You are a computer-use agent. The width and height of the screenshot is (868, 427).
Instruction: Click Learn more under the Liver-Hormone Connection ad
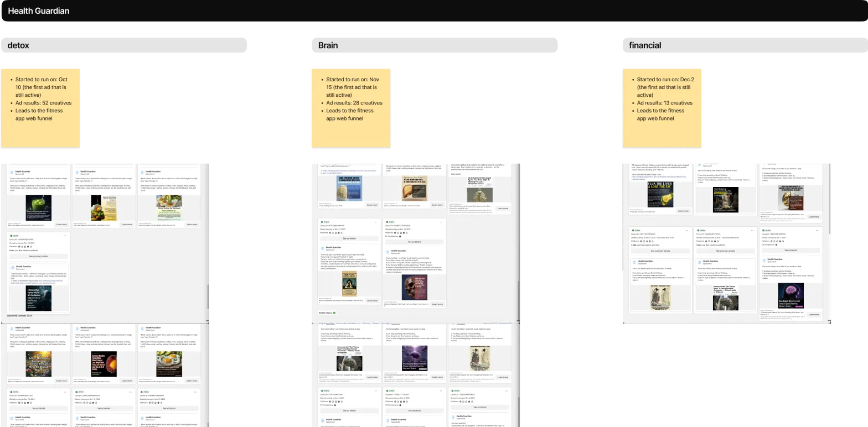[61, 381]
